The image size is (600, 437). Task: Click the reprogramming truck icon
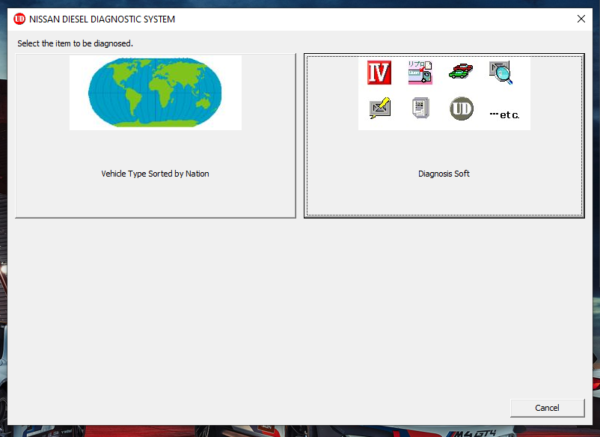click(x=420, y=72)
